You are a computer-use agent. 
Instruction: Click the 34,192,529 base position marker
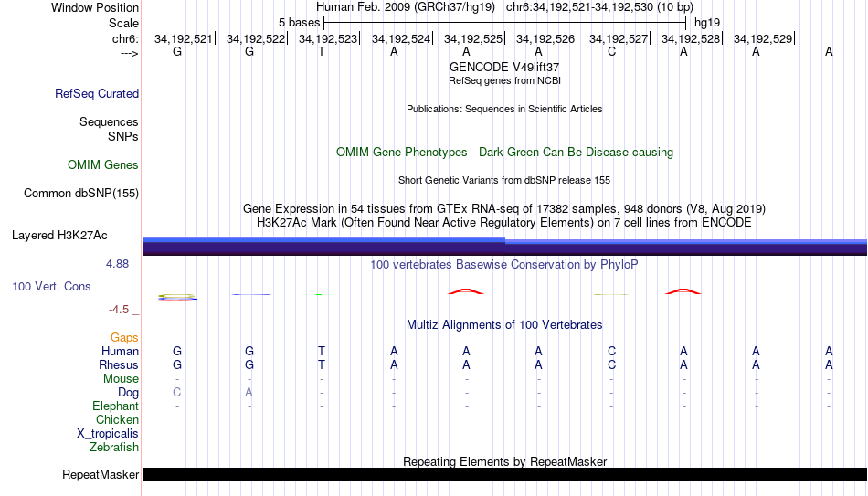pyautogui.click(x=763, y=38)
